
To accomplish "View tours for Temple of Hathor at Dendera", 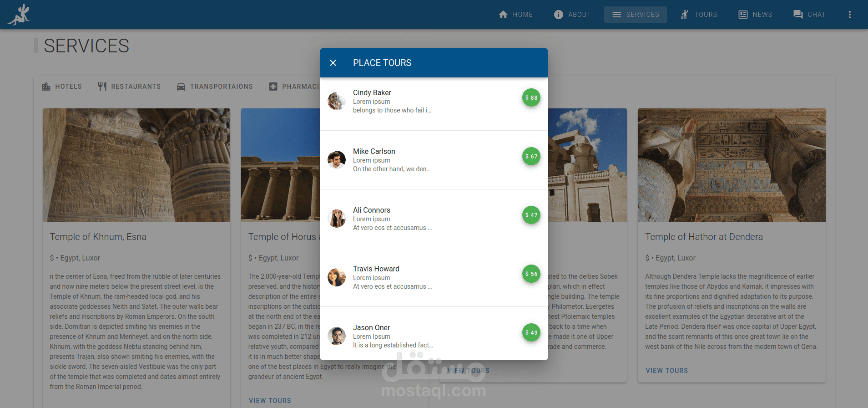I will [666, 371].
